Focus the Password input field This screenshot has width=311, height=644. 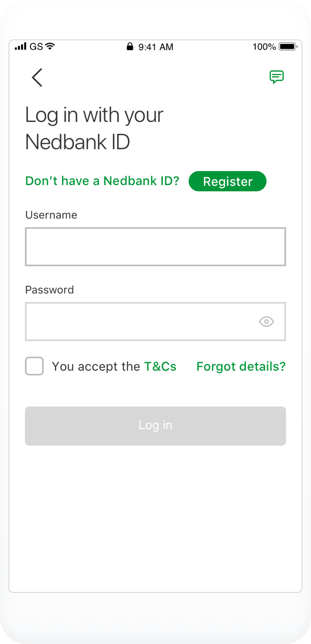(x=141, y=322)
